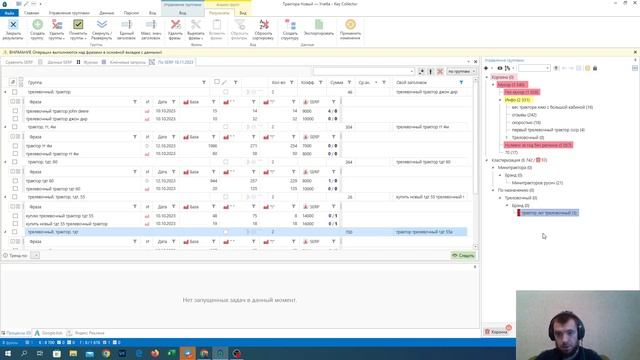Click the Корзина trash button at bottom
The image size is (640, 360).
[497, 331]
